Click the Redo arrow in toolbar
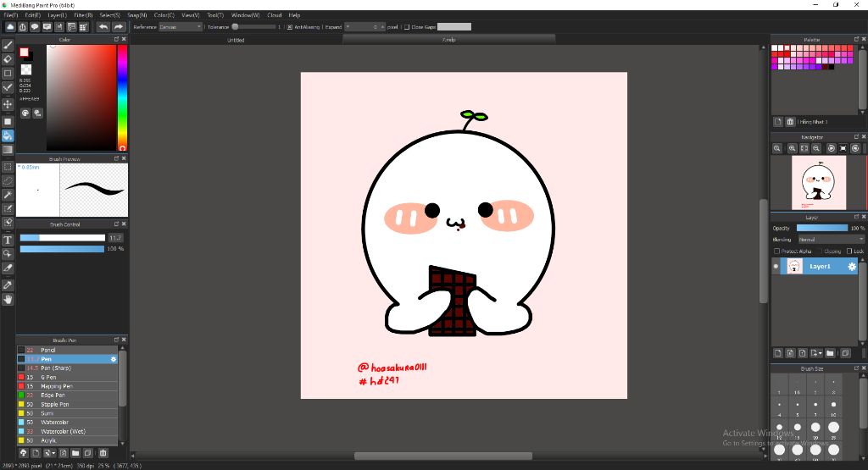Viewport: 868px width, 470px height. click(117, 27)
